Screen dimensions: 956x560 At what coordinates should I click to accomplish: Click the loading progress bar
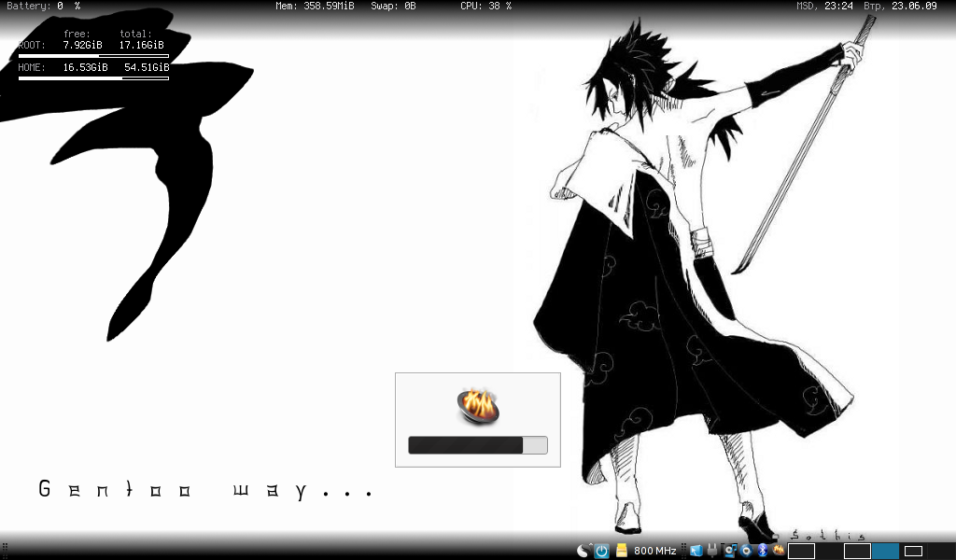coord(477,445)
